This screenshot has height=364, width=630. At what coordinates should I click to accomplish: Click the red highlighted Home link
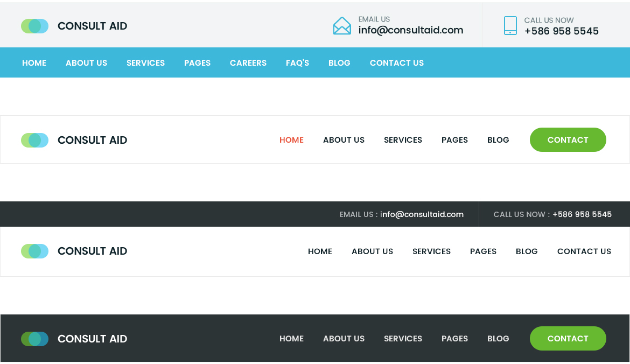(291, 140)
